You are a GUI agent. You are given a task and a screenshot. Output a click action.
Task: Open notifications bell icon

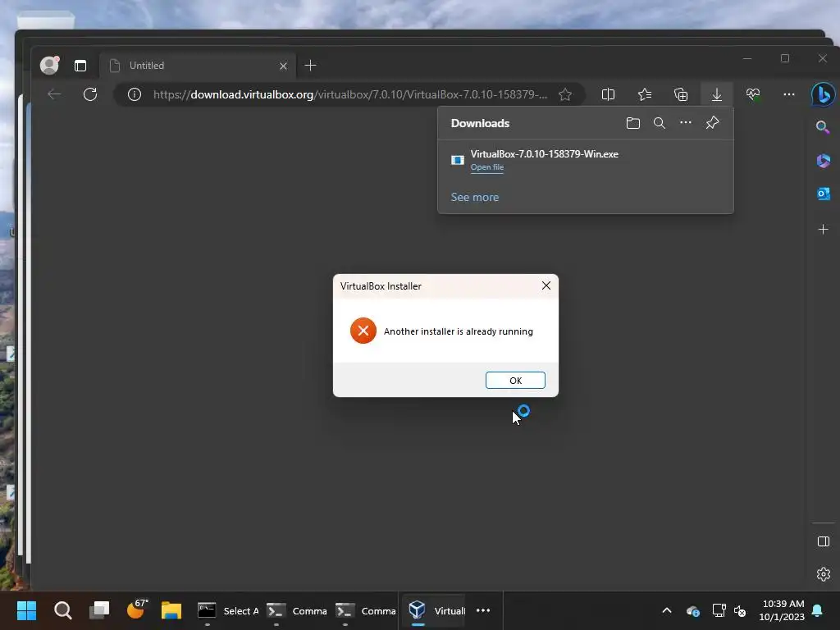[818, 610]
